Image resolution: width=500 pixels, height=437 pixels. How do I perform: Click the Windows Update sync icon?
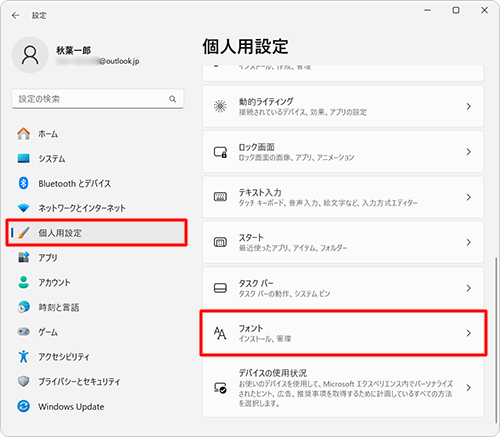point(23,406)
